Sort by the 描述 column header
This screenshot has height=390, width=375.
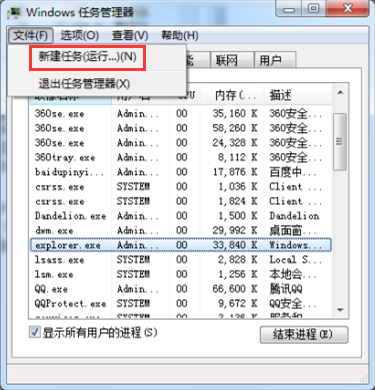(297, 95)
